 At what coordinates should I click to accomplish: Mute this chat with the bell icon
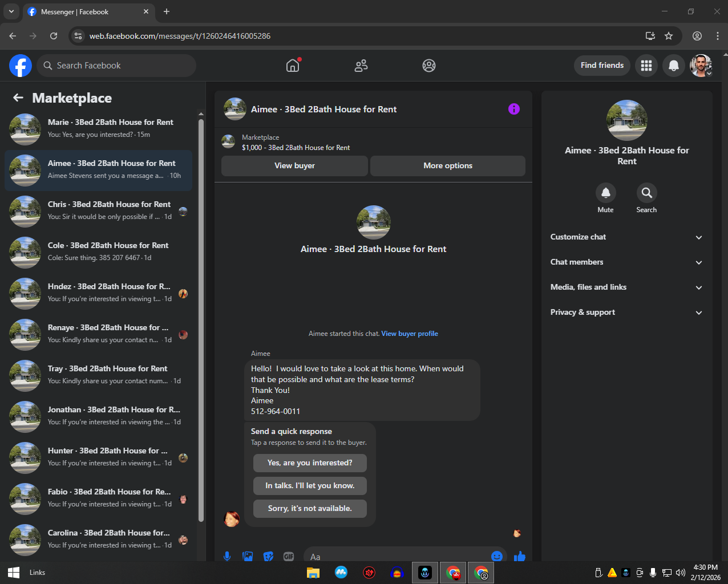(x=606, y=193)
